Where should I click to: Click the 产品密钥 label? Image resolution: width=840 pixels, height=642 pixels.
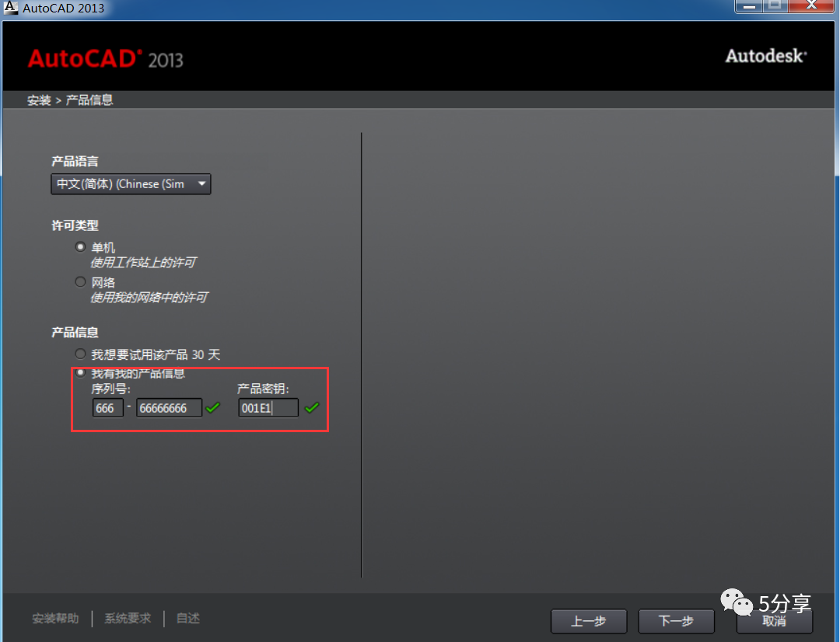pos(263,389)
